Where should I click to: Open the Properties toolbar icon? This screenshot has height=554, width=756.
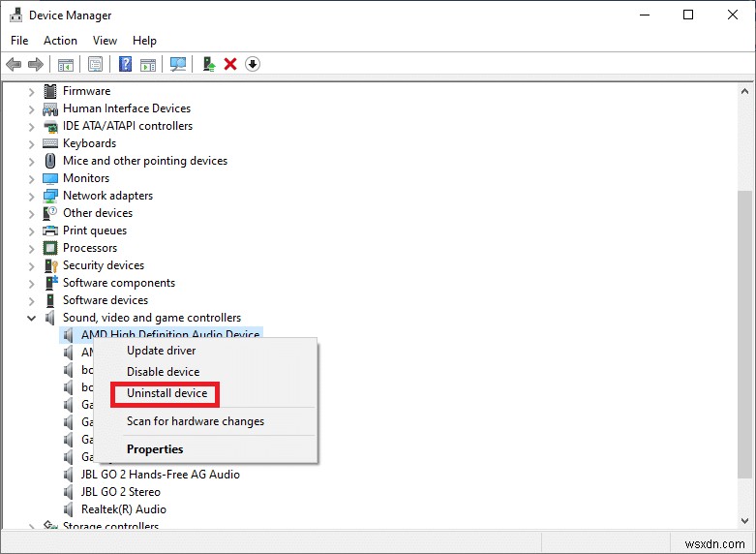click(96, 64)
